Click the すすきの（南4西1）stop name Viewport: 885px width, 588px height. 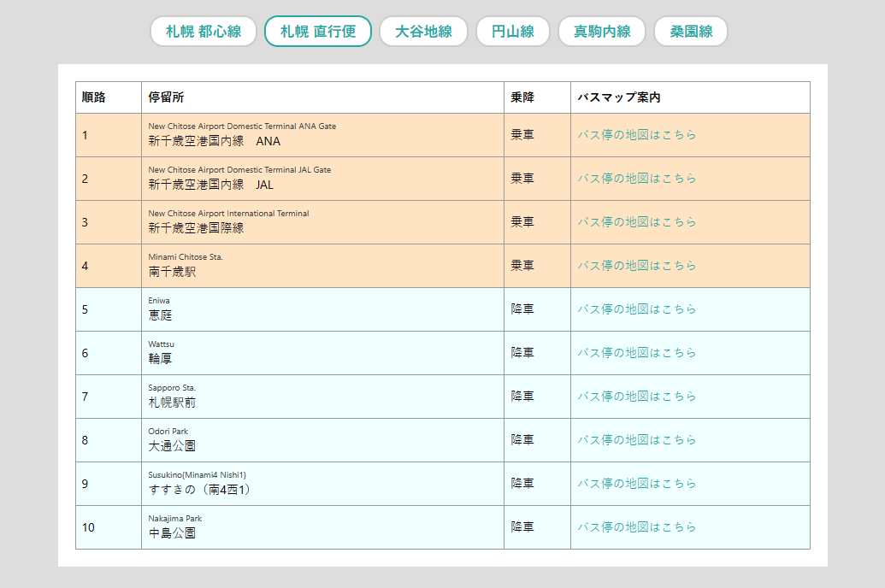[x=200, y=490]
